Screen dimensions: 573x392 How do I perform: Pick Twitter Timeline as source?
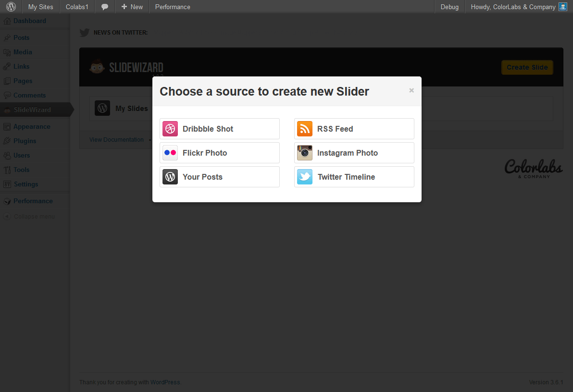pyautogui.click(x=354, y=177)
